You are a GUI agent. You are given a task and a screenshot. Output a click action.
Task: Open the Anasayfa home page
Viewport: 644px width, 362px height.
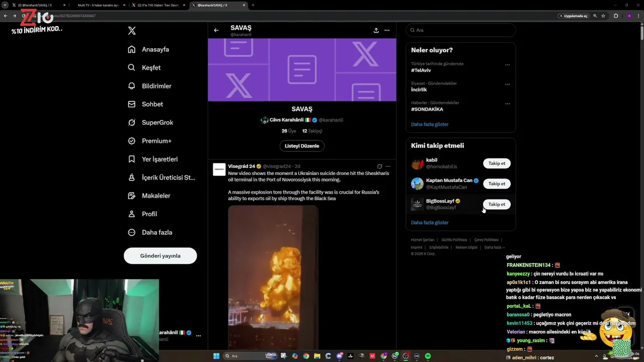pos(148,49)
